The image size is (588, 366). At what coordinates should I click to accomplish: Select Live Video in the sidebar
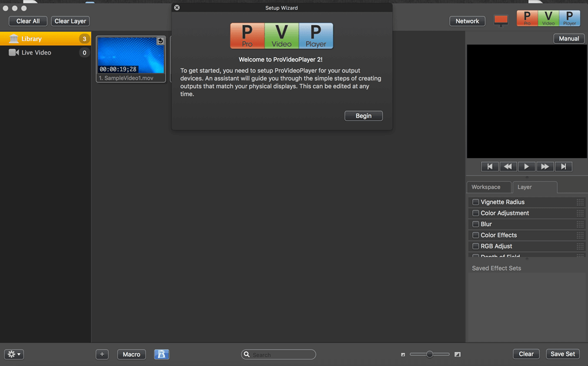[45, 52]
